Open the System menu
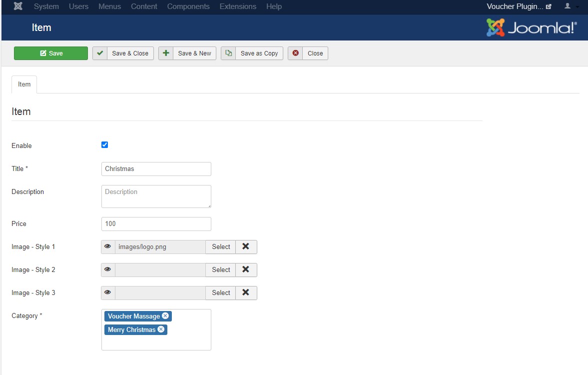Viewport: 588px width, 375px height. (46, 6)
